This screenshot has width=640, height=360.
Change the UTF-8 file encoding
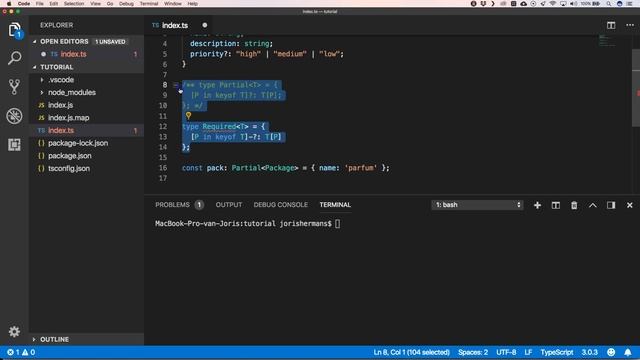[x=506, y=352]
